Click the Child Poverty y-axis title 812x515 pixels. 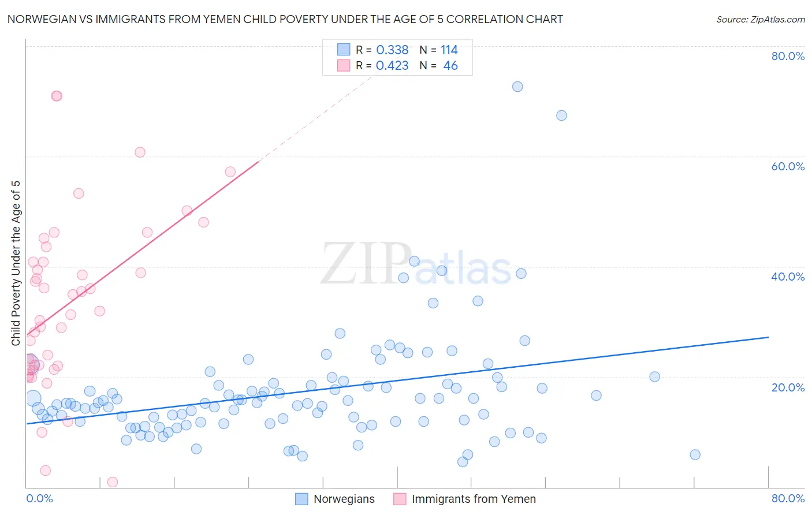click(16, 263)
